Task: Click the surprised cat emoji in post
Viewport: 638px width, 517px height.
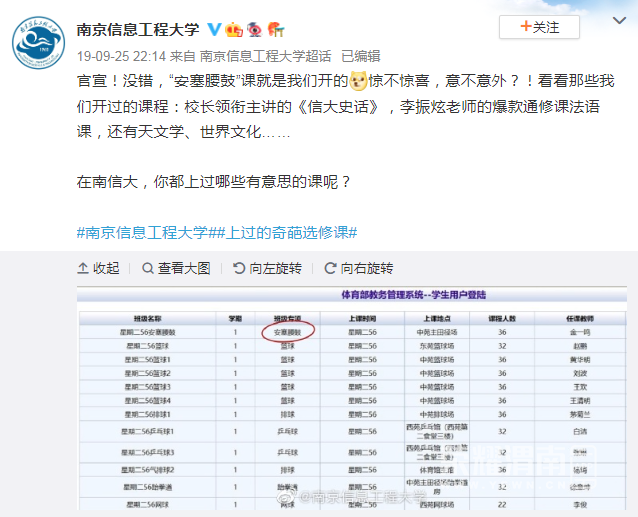Action: [x=357, y=80]
